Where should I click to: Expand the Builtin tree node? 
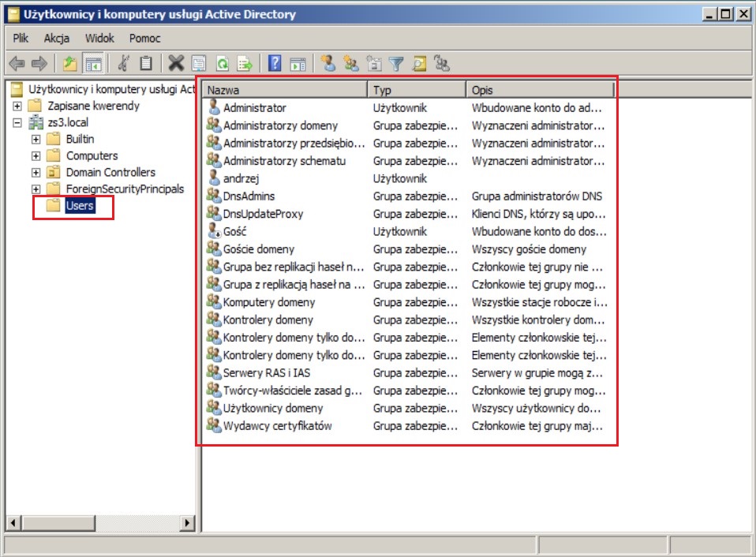pos(36,140)
